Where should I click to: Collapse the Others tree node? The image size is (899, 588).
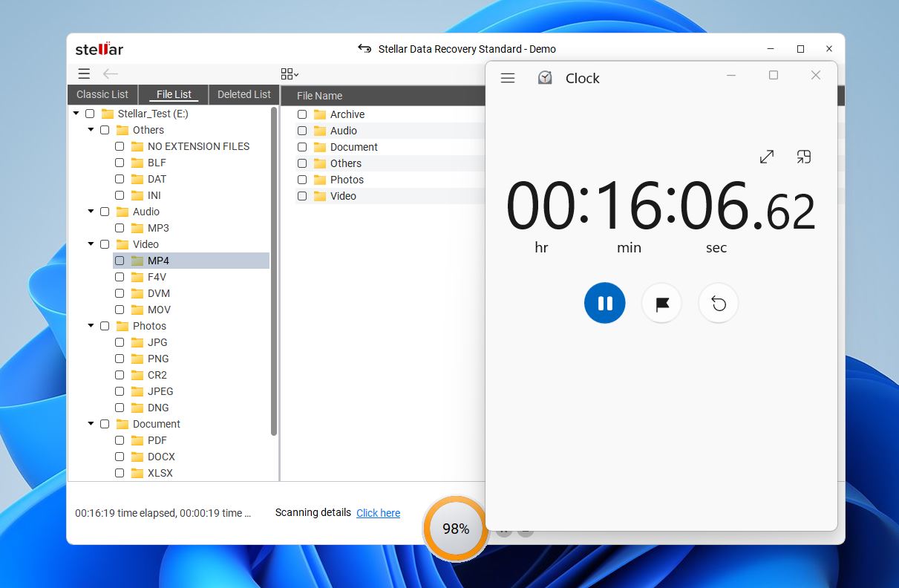coord(91,130)
